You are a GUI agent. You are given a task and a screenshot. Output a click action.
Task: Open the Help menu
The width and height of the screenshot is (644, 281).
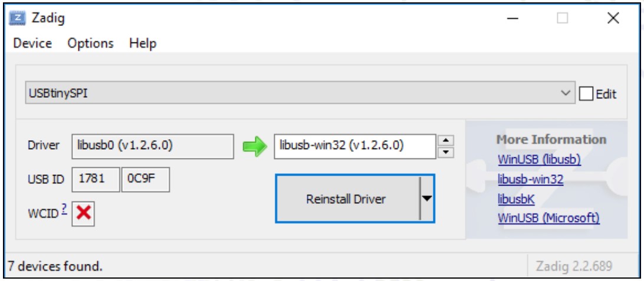pos(144,44)
